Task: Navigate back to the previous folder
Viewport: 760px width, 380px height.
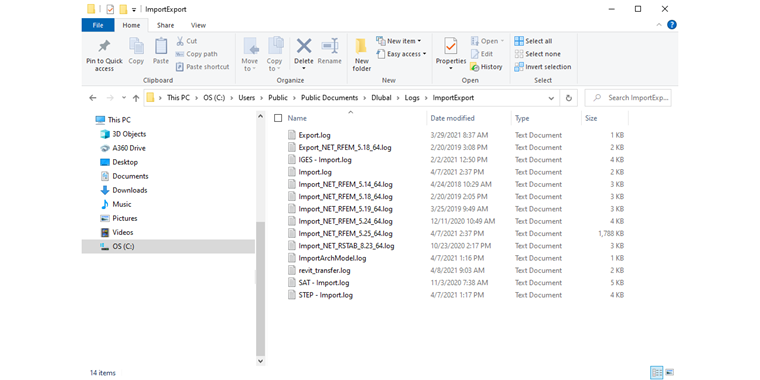Action: 93,98
